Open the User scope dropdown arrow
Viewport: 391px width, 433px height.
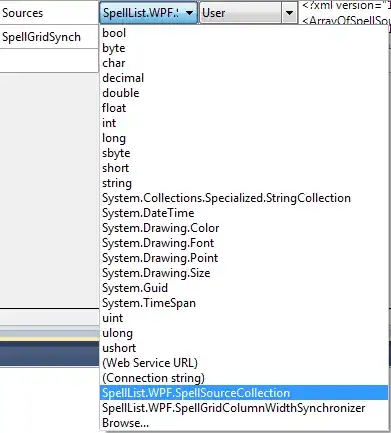[289, 13]
